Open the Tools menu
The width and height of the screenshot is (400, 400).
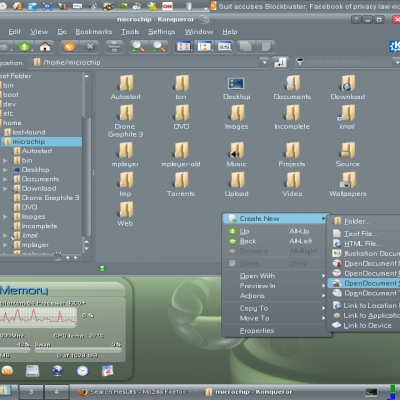[x=130, y=32]
